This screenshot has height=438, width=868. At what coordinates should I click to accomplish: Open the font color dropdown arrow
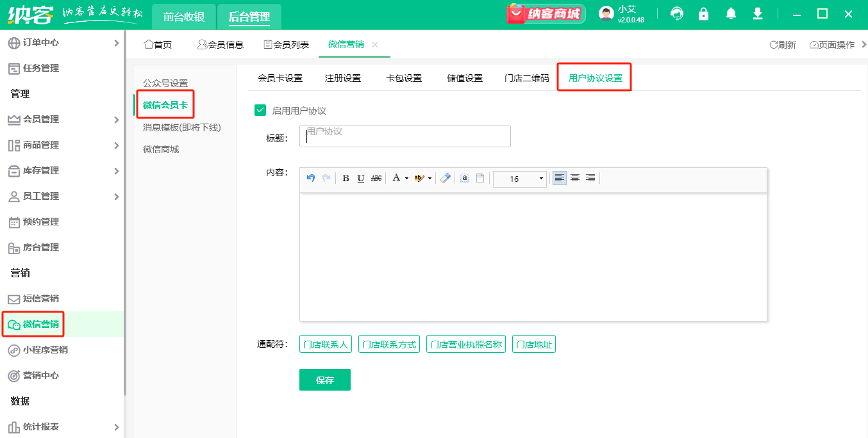[x=406, y=178]
